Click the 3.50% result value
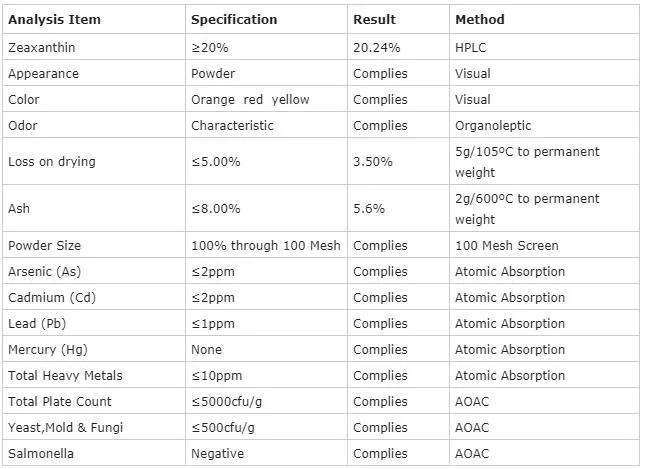This screenshot has height=469, width=645. [x=373, y=161]
